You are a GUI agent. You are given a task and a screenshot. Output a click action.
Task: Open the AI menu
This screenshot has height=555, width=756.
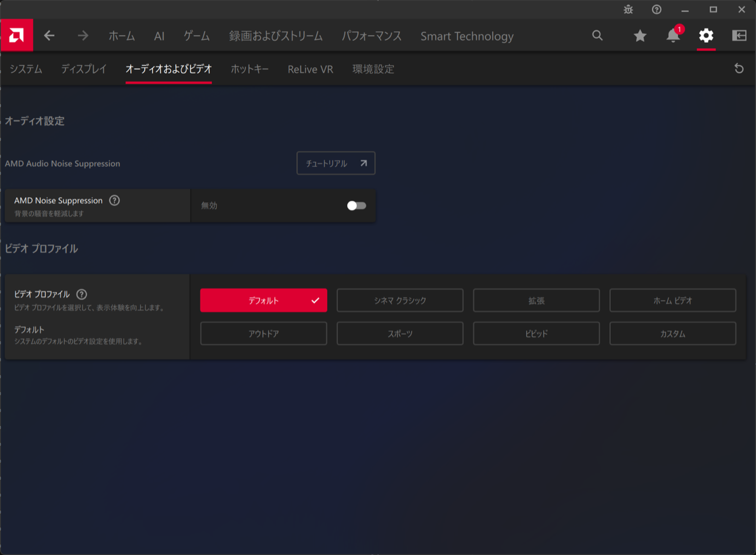(x=159, y=36)
